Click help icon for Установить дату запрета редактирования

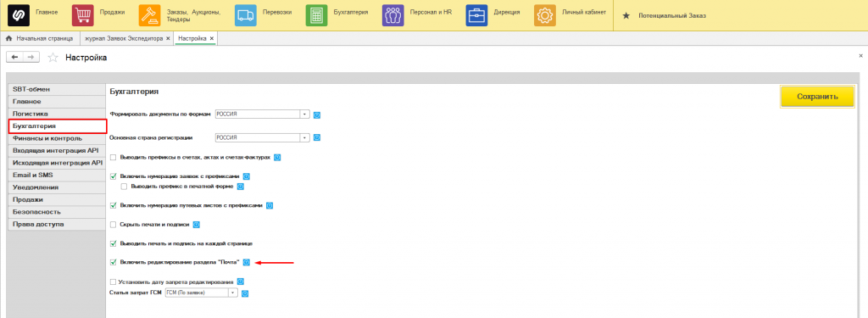240,282
